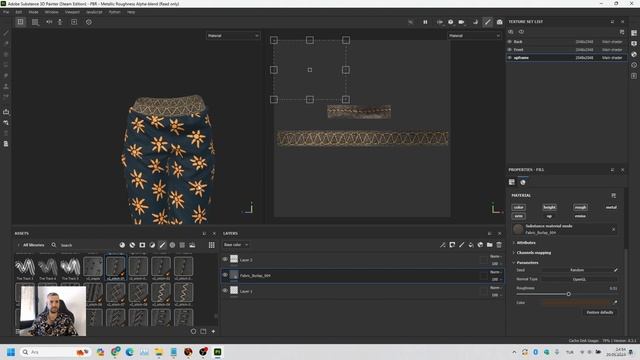Hide the Back texture set
This screenshot has width=640, height=360.
(x=510, y=42)
